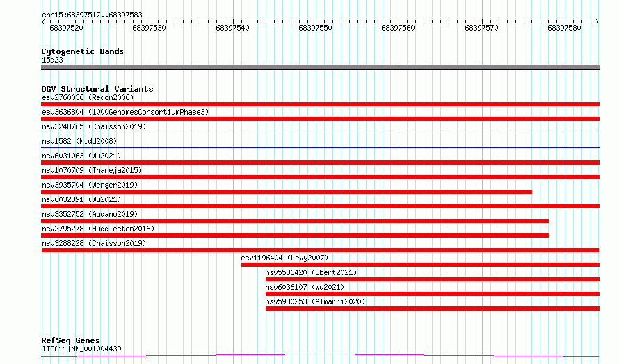Select the gray 15q23 cytogenetic band bar

[320, 67]
